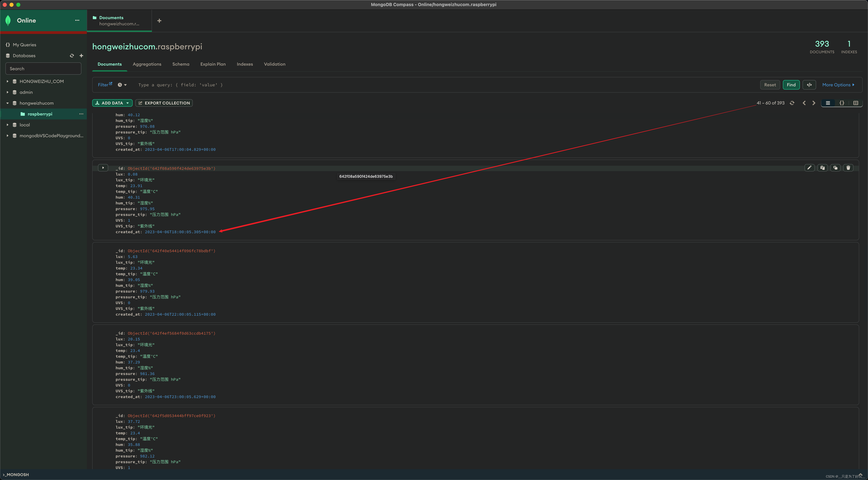Expand the HONGWEIZHU_COM database

[x=7, y=81]
